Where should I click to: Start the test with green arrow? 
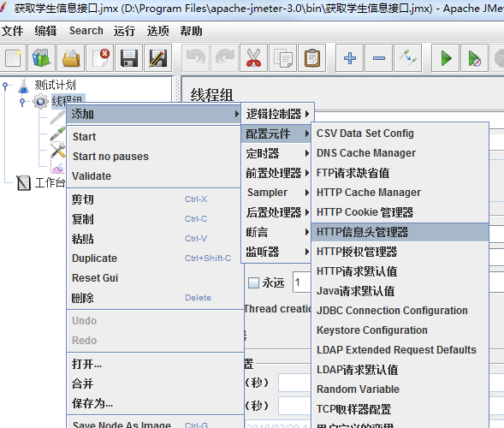(x=446, y=58)
